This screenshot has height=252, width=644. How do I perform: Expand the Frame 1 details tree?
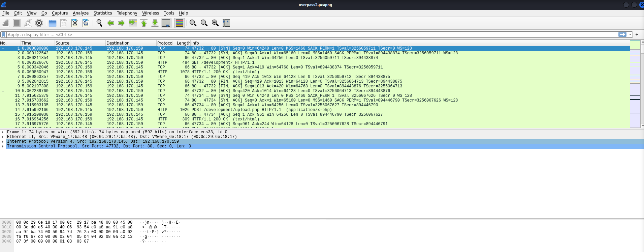click(x=3, y=132)
